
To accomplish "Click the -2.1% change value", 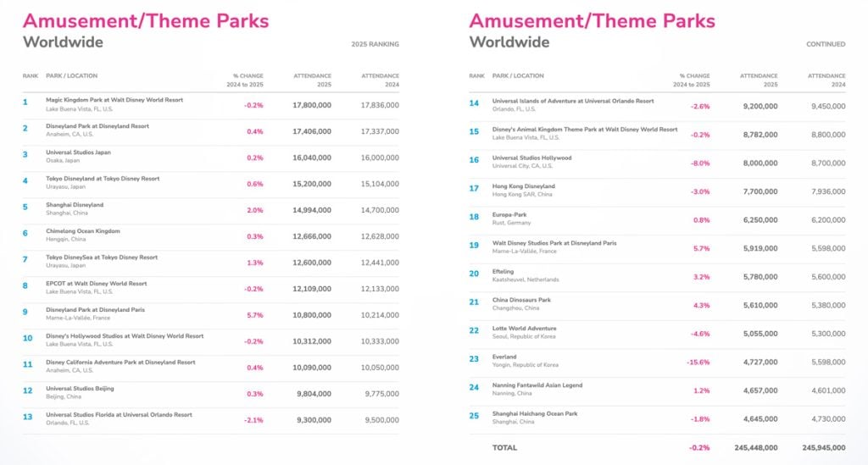I will click(x=253, y=420).
